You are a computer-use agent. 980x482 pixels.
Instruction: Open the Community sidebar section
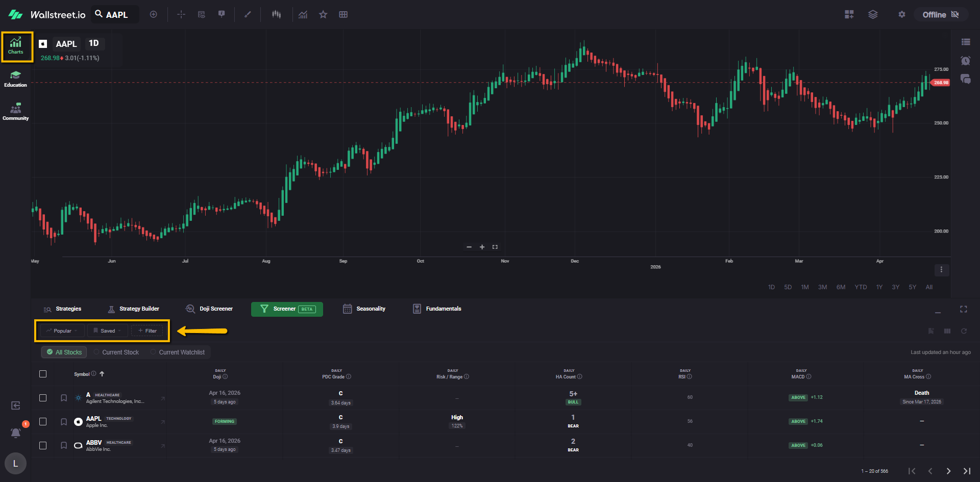[15, 112]
